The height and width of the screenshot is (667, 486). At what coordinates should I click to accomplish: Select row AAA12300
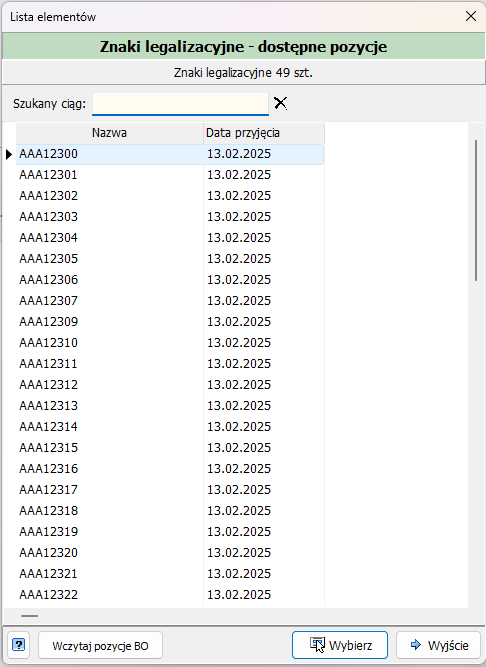170,154
